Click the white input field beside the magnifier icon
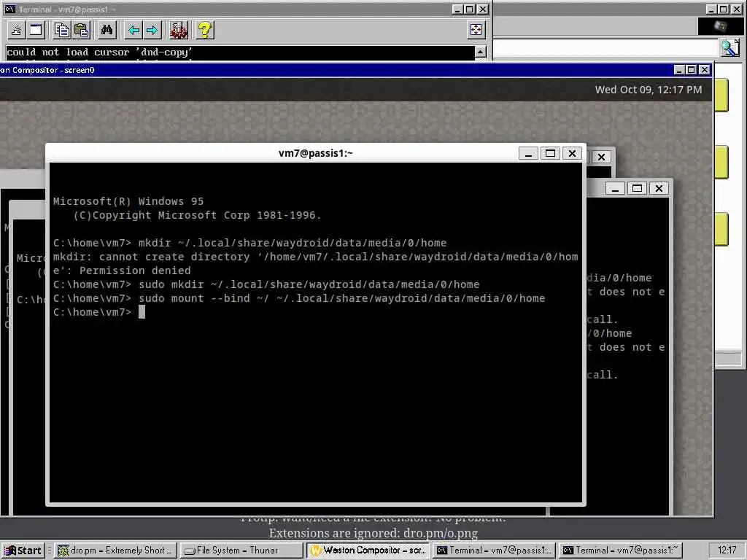This screenshot has width=747, height=560. pos(606,48)
